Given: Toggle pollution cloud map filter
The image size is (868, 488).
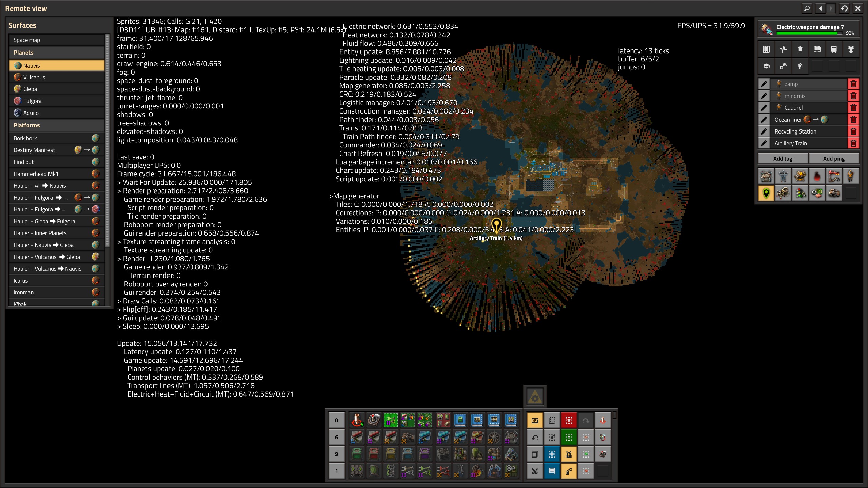Looking at the screenshot, I should point(817,176).
